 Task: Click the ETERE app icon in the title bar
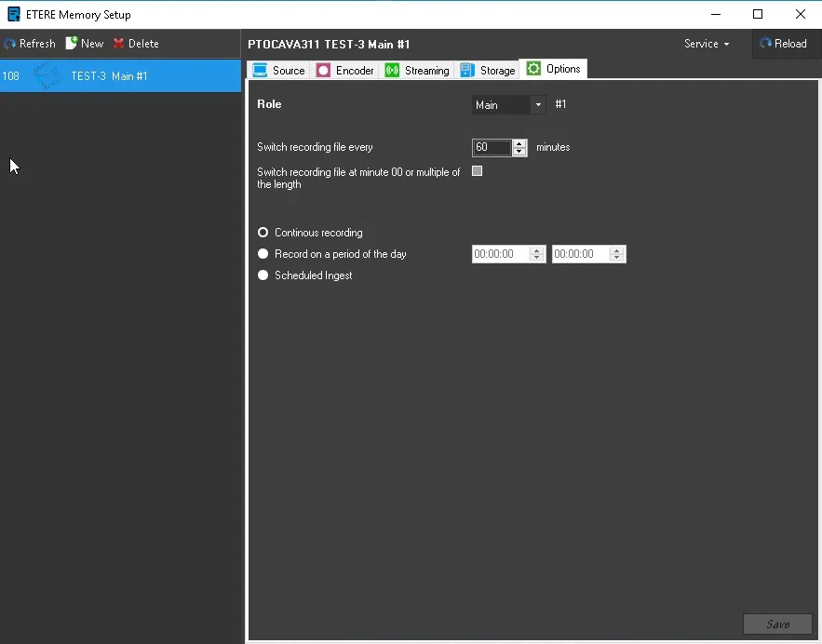[x=13, y=14]
